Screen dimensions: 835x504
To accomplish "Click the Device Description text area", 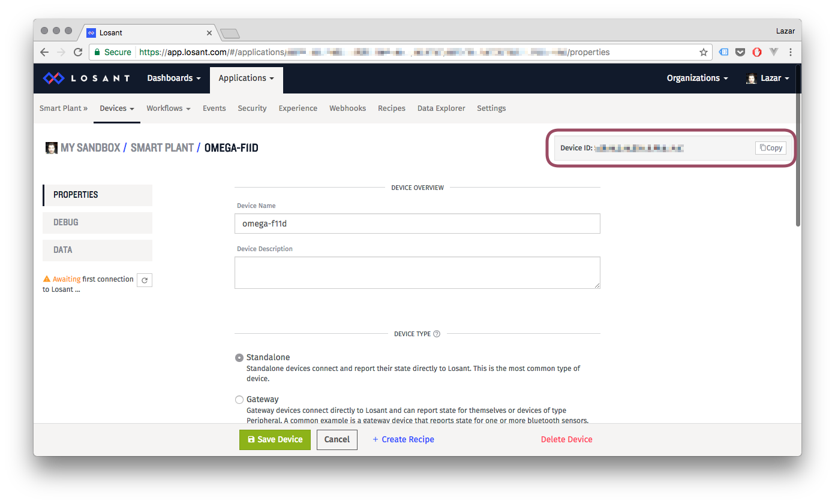I will 417,273.
